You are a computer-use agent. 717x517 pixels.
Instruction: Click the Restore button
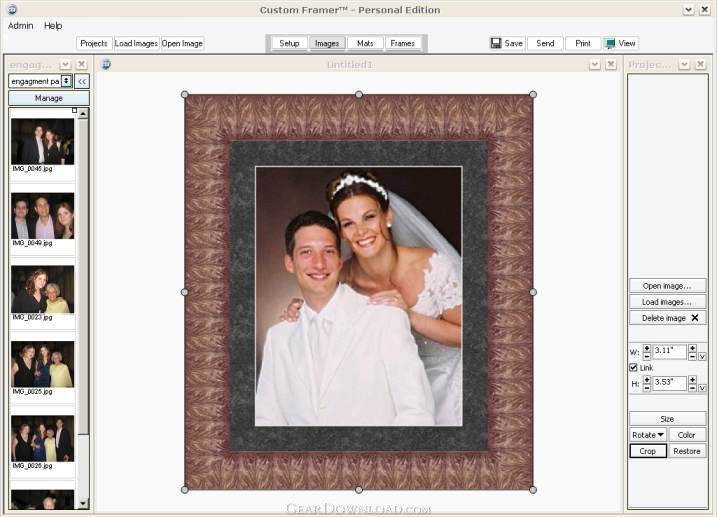click(687, 451)
